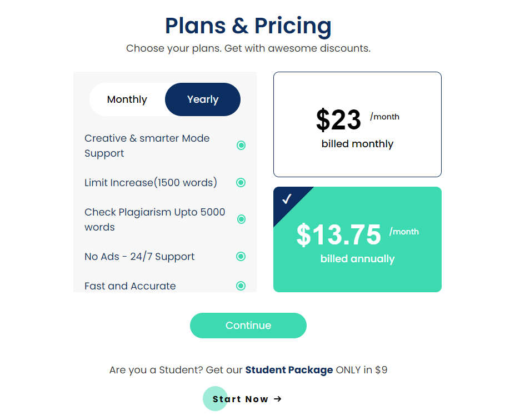505x420 pixels.
Task: Click the Check Plagiarism Upto 5000 words text
Action: pyautogui.click(x=154, y=219)
